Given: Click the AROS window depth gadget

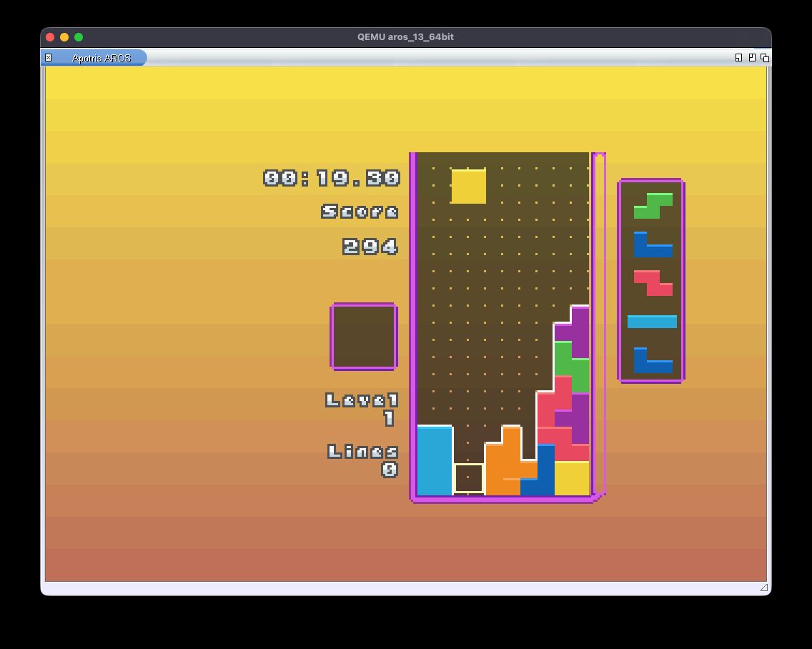Looking at the screenshot, I should pos(764,57).
